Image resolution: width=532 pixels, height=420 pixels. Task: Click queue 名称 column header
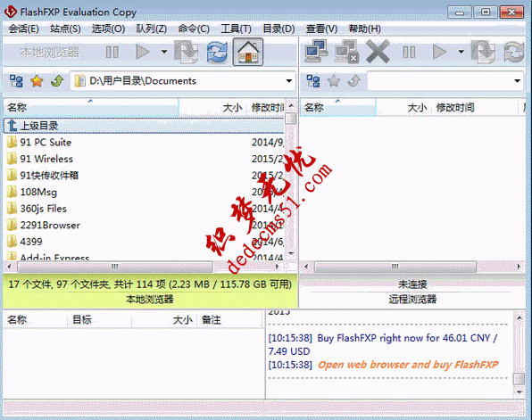pyautogui.click(x=35, y=319)
